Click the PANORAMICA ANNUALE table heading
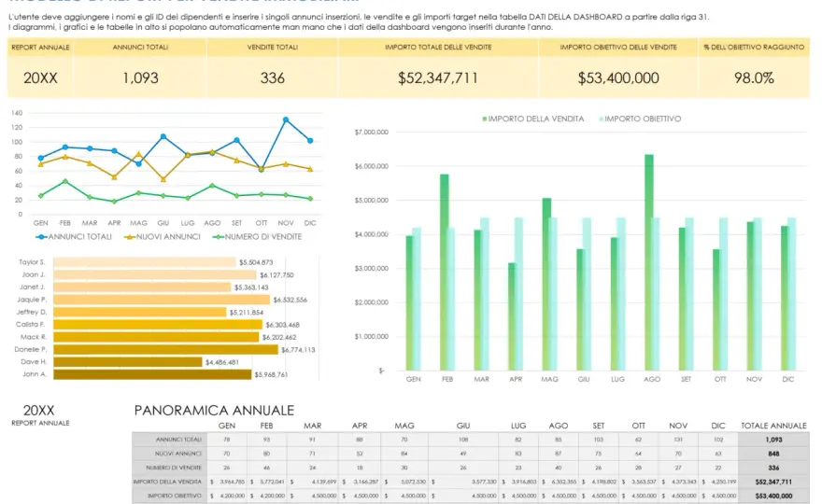 [x=214, y=411]
